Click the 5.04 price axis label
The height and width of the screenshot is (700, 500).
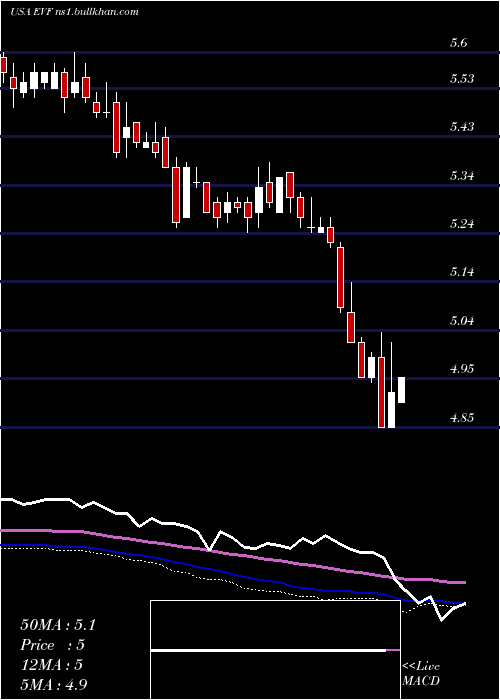tap(462, 321)
